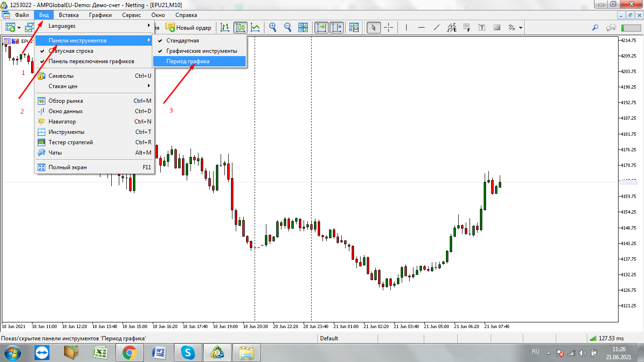
Task: Select the crosshair tool
Action: coord(388,27)
